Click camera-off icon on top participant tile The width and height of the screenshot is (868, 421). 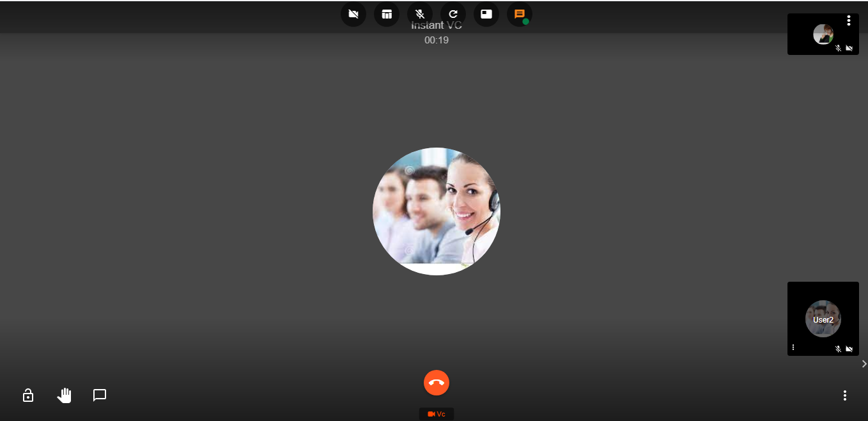pos(849,48)
